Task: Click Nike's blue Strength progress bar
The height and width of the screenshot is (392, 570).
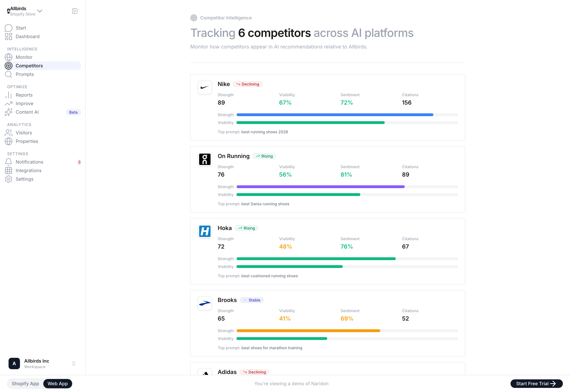Action: click(x=335, y=115)
